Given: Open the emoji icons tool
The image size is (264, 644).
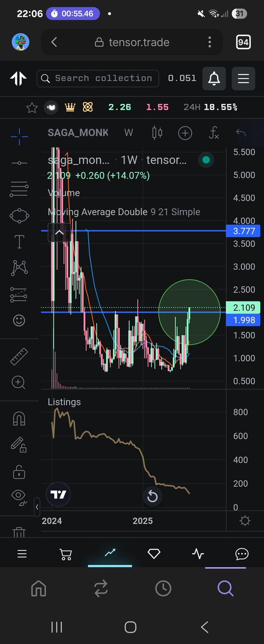Looking at the screenshot, I should pyautogui.click(x=19, y=320).
